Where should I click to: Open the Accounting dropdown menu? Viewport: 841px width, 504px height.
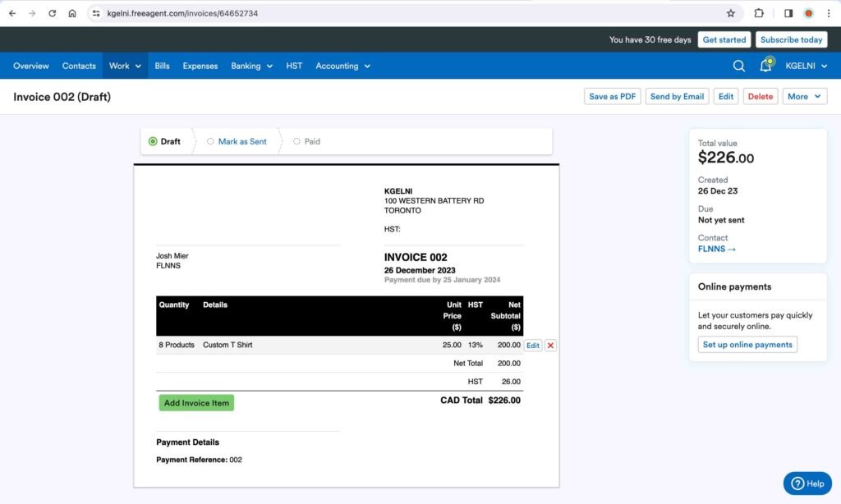coord(342,66)
